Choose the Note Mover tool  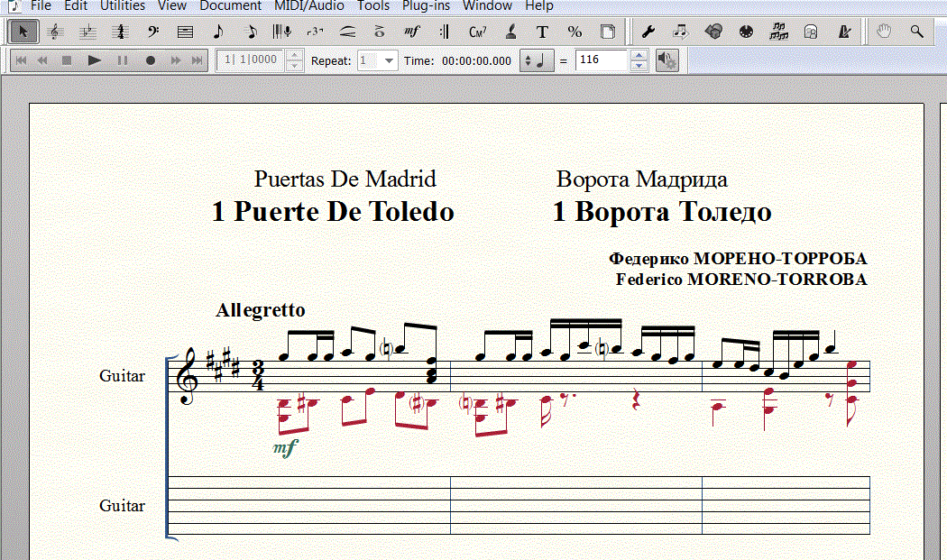pyautogui.click(x=681, y=32)
